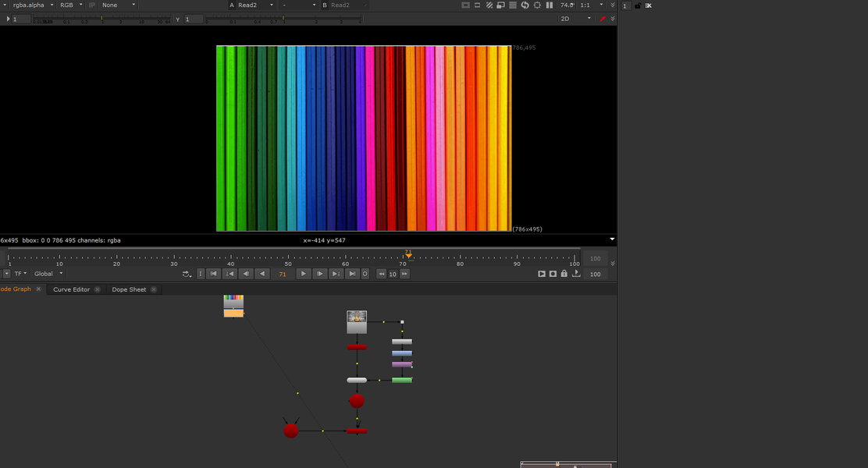Screen dimensions: 868x468
Task: Switch to the Dope Sheet tab
Action: (129, 289)
